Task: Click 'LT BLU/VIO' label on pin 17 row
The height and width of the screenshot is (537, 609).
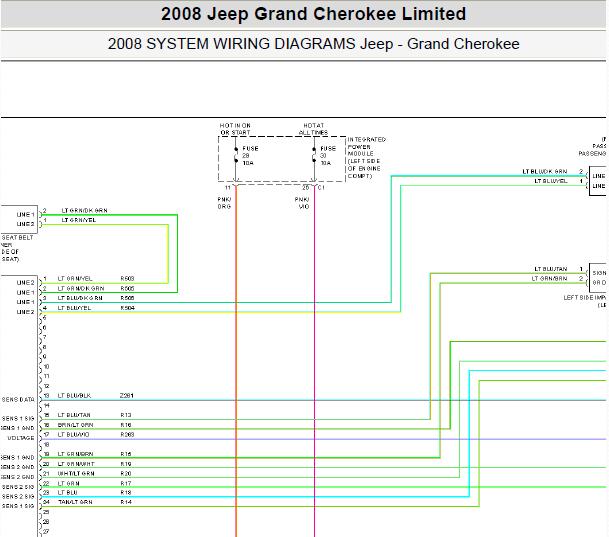Action: coord(73,434)
